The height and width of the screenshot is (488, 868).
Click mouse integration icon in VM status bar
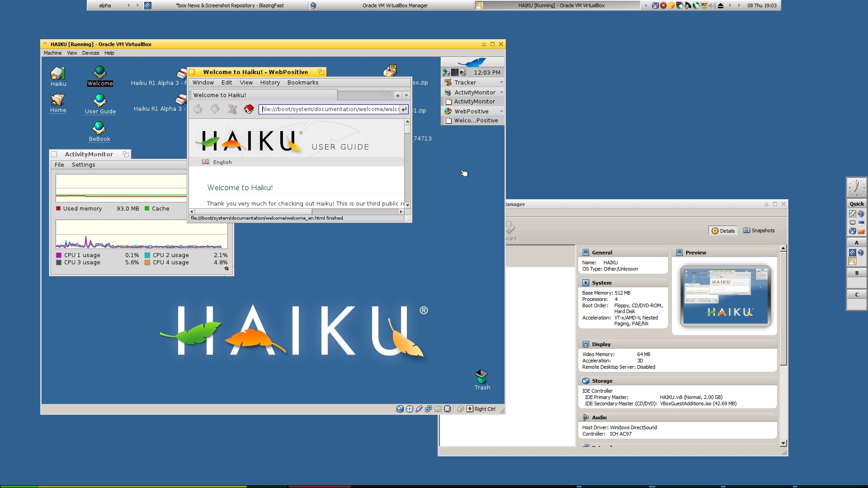pyautogui.click(x=461, y=409)
